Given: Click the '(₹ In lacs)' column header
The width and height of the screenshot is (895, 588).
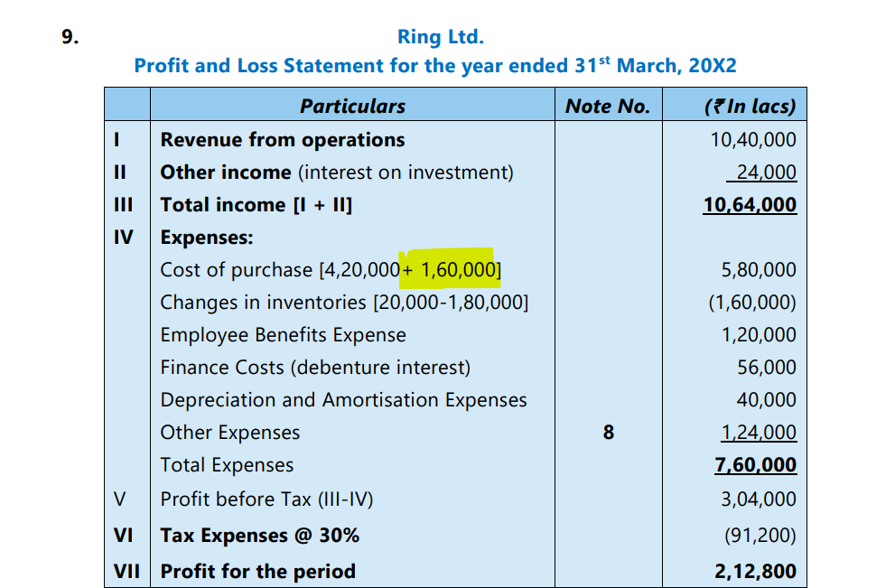Looking at the screenshot, I should click(x=749, y=106).
